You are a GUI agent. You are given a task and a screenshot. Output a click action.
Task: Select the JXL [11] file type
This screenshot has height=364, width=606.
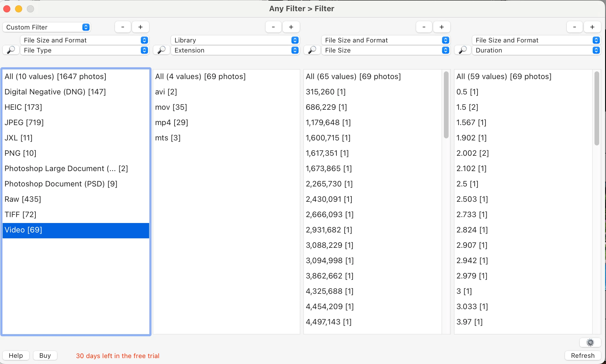point(76,138)
